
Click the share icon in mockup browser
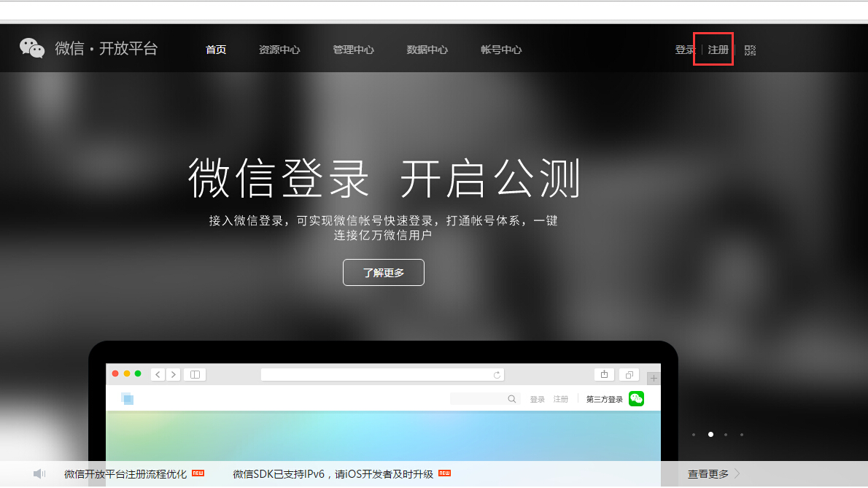tap(605, 375)
